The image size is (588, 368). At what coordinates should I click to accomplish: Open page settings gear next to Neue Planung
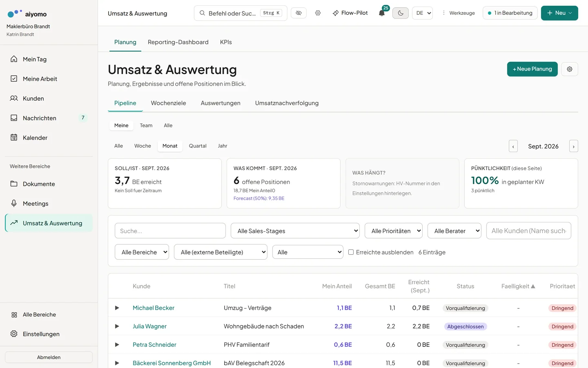click(570, 69)
